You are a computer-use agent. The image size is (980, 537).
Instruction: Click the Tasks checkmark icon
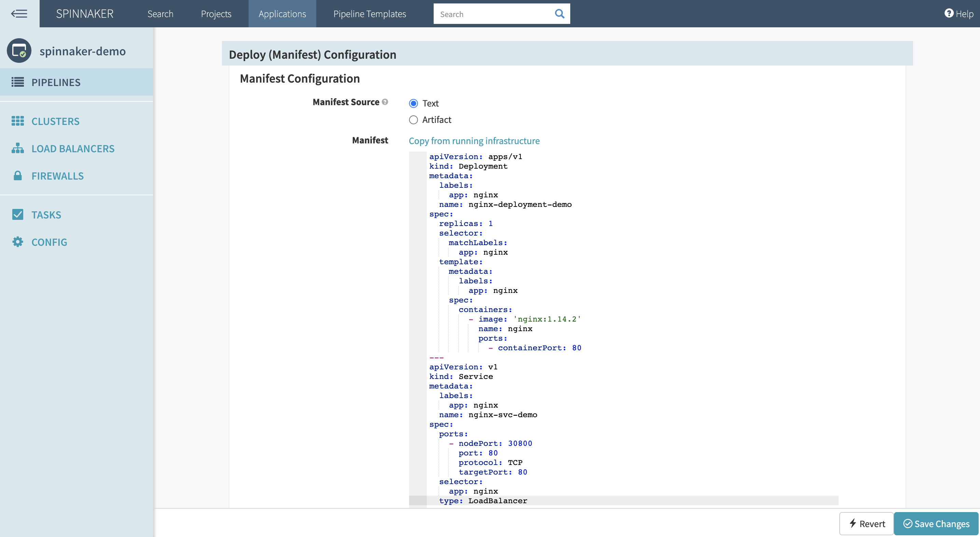tap(17, 214)
